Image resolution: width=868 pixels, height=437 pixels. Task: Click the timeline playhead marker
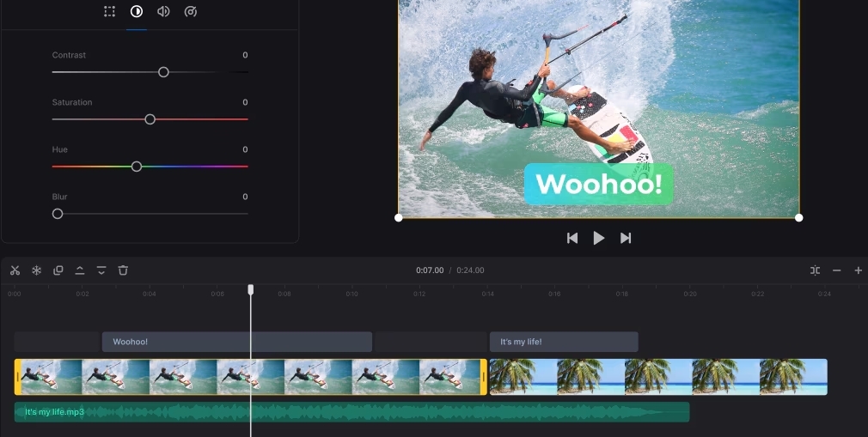(251, 290)
